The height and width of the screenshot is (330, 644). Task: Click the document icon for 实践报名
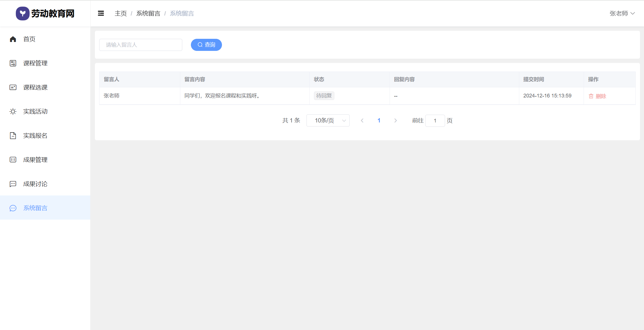click(13, 136)
